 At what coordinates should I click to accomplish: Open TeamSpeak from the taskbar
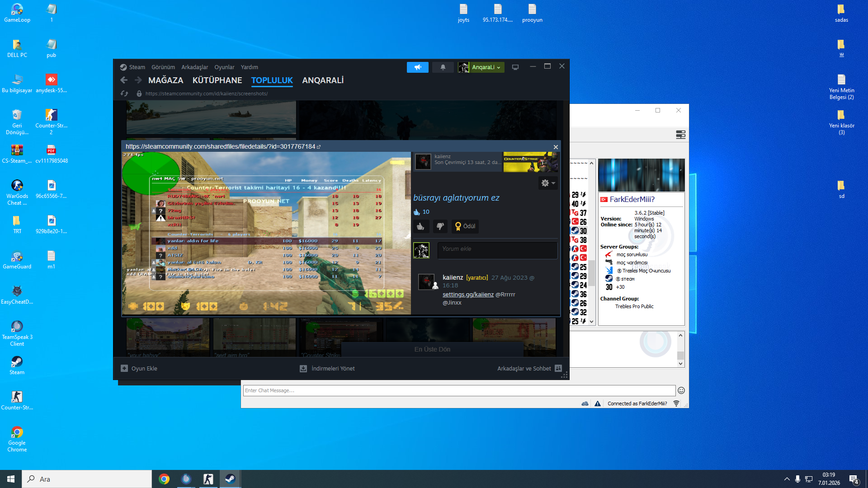(x=186, y=479)
